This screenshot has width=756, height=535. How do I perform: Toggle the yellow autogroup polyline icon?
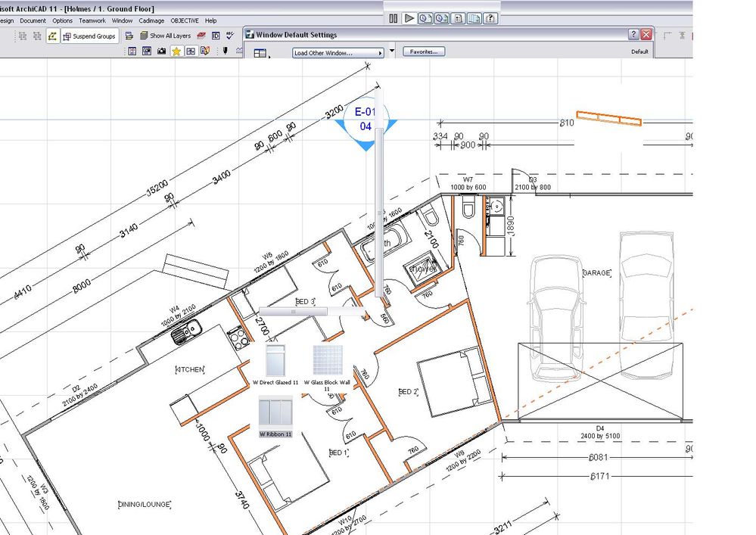(x=52, y=36)
